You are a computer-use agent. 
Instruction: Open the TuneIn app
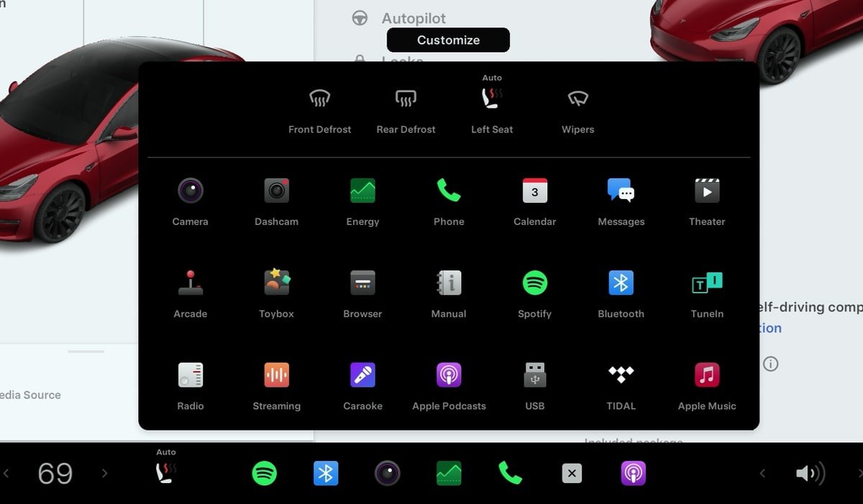707,294
